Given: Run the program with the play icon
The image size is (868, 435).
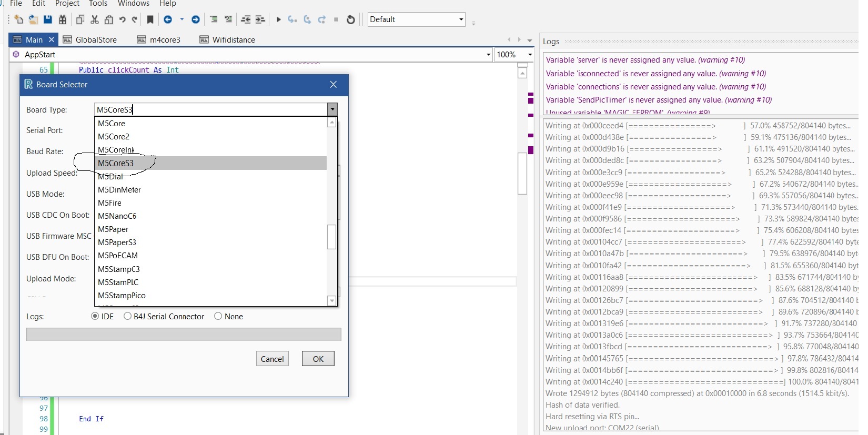Looking at the screenshot, I should [x=279, y=19].
